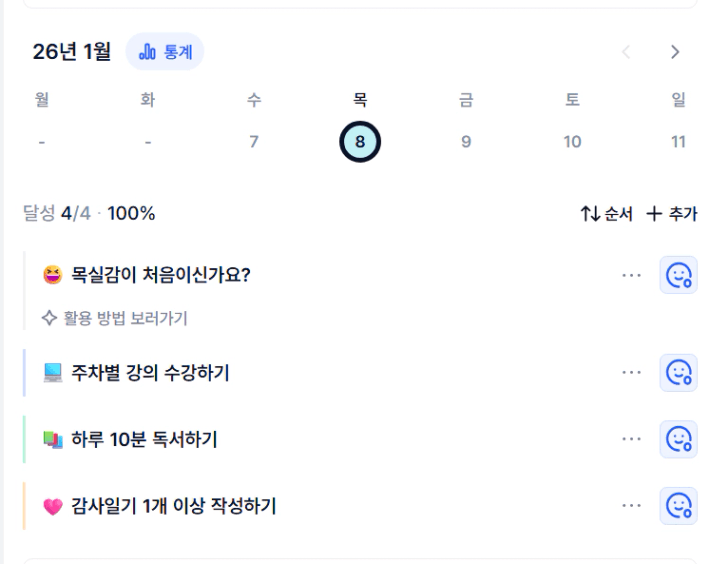The height and width of the screenshot is (564, 710).
Task: Select date 10 (토) in the week
Action: coord(572,142)
